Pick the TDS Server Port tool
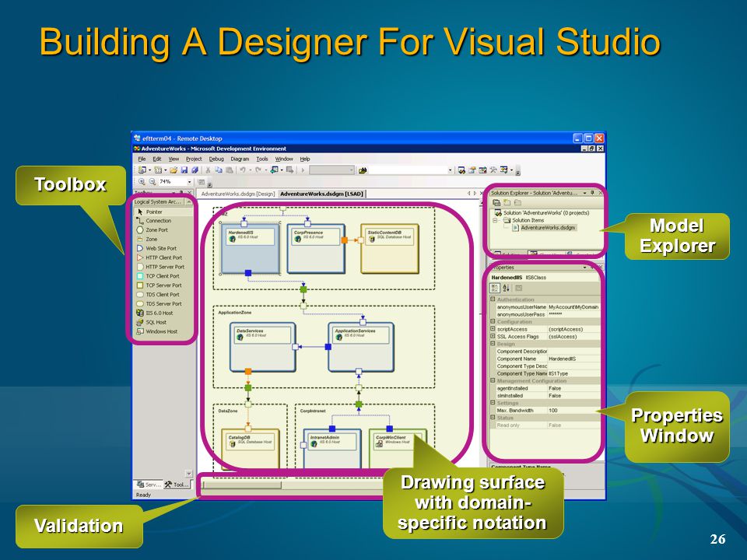 pos(163,304)
